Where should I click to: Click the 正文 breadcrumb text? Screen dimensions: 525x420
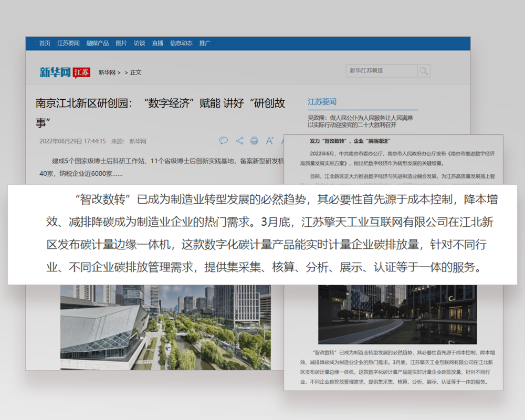[135, 72]
